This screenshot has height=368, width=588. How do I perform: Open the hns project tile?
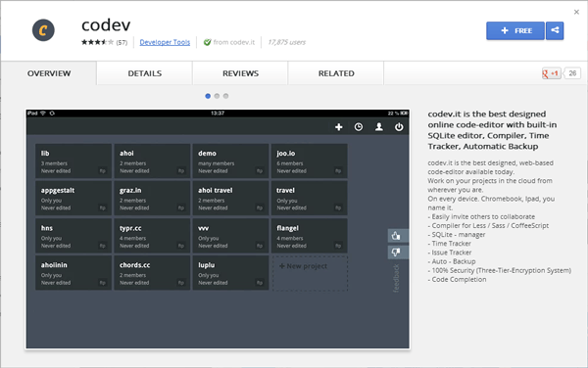tap(73, 236)
